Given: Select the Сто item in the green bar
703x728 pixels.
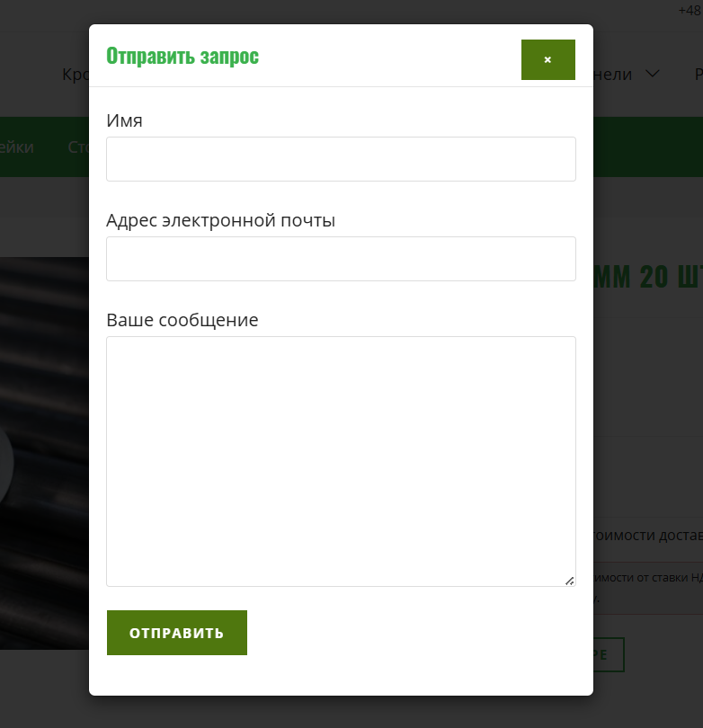Looking at the screenshot, I should pyautogui.click(x=78, y=147).
